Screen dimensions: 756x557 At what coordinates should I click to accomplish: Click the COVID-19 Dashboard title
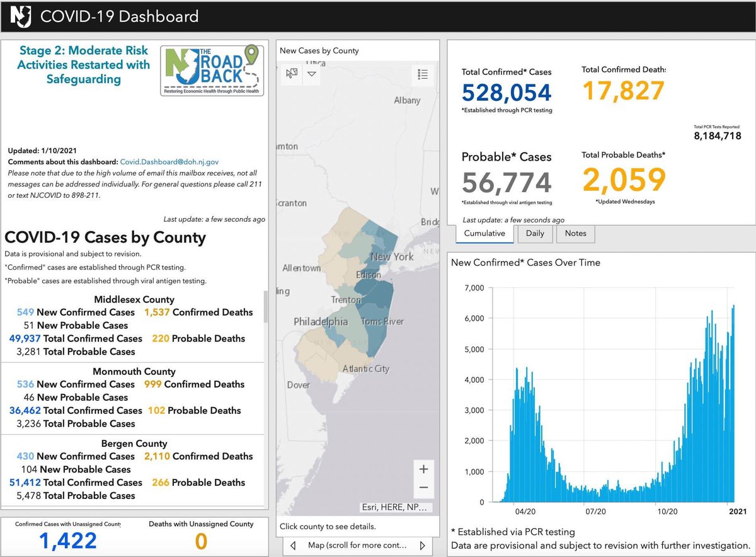pos(120,16)
